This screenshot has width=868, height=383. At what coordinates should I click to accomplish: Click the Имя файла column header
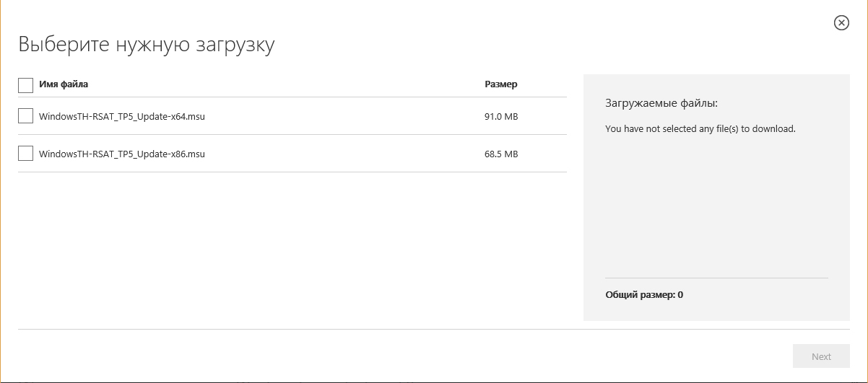pos(64,84)
